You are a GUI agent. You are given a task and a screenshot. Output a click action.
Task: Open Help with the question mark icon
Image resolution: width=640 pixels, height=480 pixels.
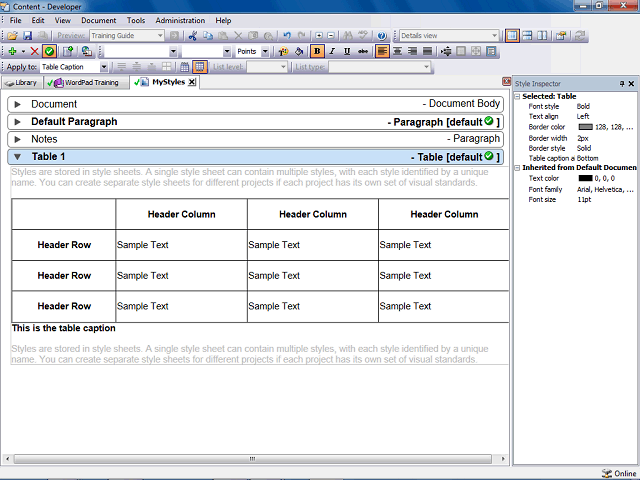pos(382,36)
